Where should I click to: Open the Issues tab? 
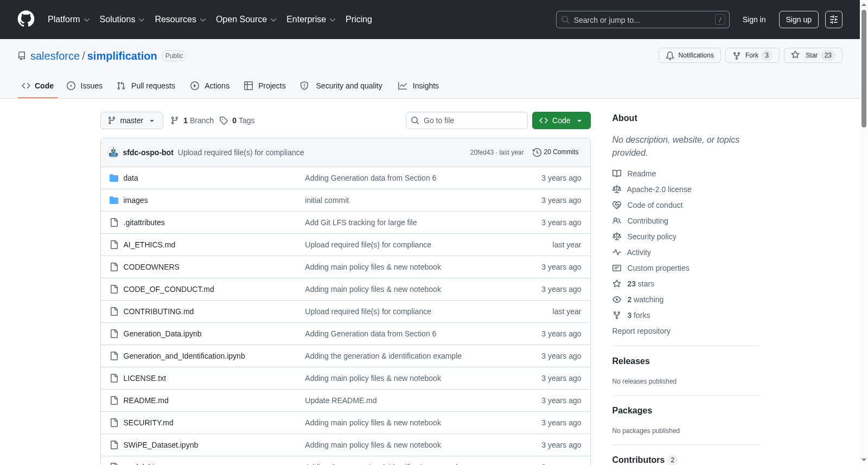click(85, 86)
